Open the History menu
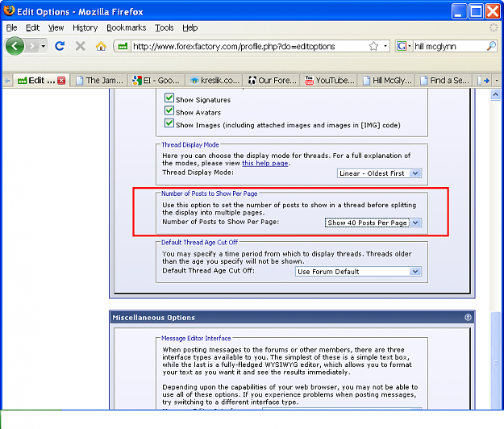 pyautogui.click(x=85, y=28)
